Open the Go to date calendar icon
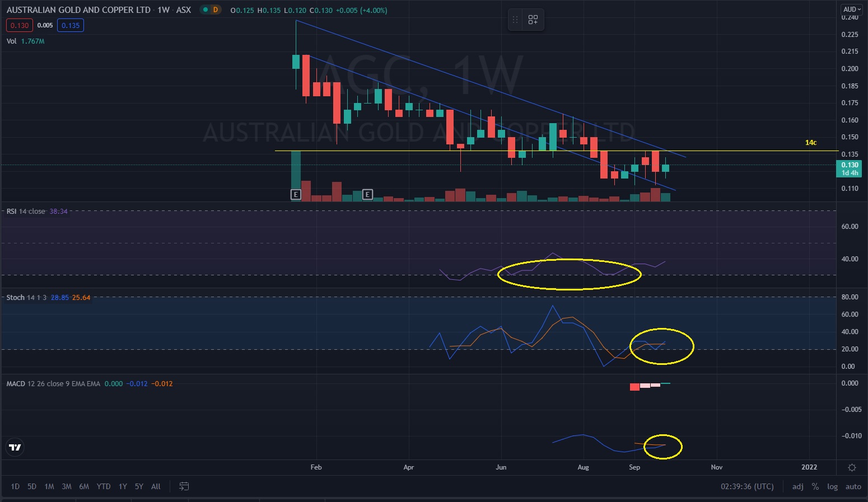This screenshot has width=868, height=502. point(184,486)
